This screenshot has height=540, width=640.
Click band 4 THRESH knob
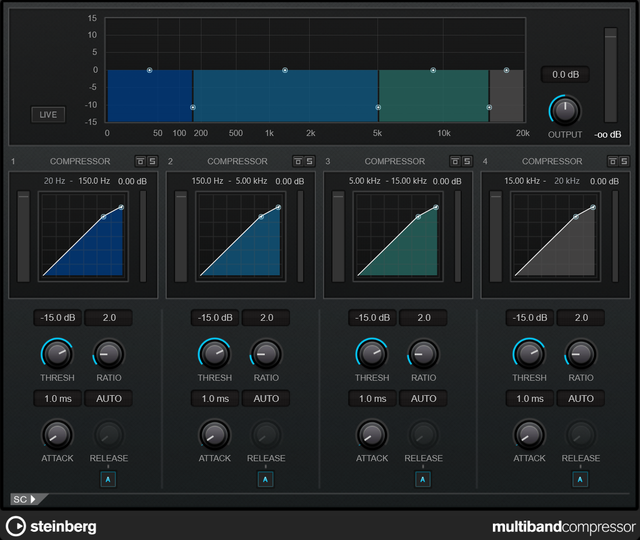tap(529, 354)
